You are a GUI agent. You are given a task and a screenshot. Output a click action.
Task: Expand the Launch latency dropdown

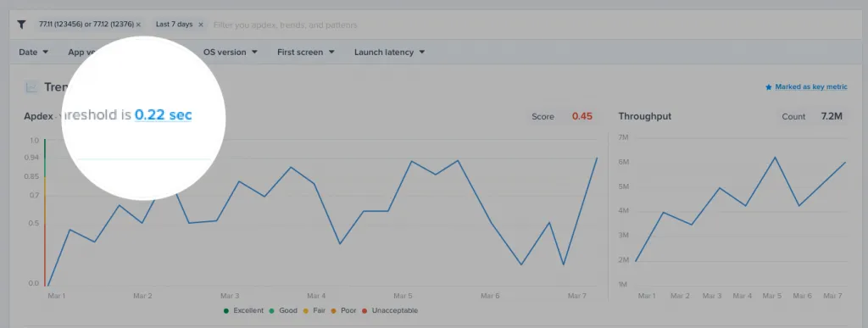pos(390,52)
